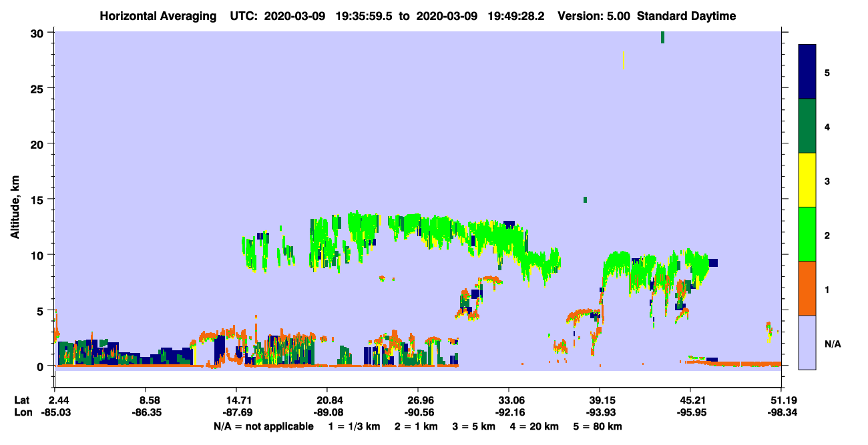Click the longitude value -93.93
The width and height of the screenshot is (868, 445).
(x=600, y=413)
